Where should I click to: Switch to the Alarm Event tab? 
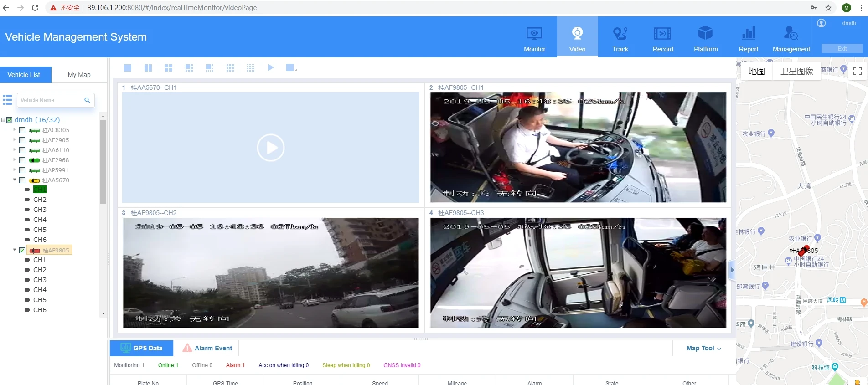pos(208,348)
